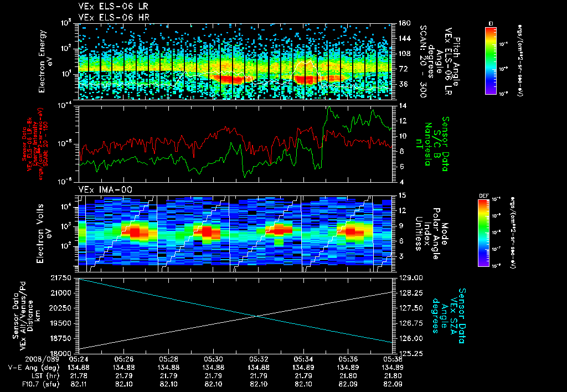Click the 'V-E Ang (deg)' row label

click(x=34, y=368)
